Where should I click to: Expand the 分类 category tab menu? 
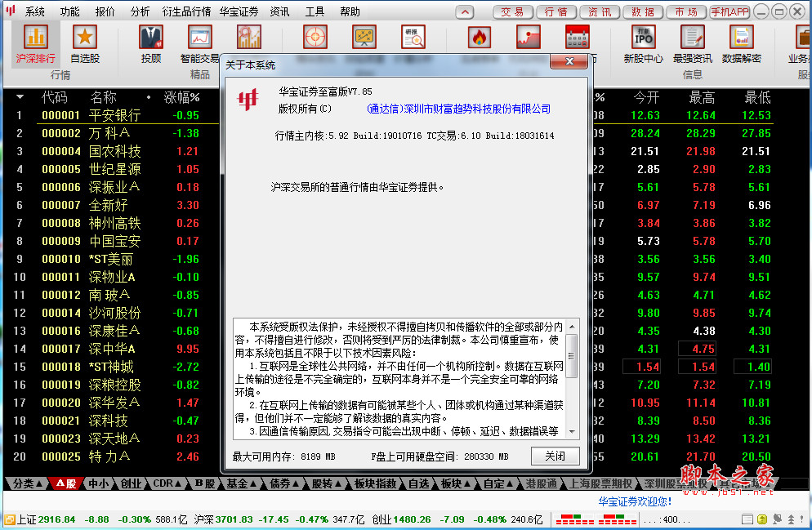(27, 483)
